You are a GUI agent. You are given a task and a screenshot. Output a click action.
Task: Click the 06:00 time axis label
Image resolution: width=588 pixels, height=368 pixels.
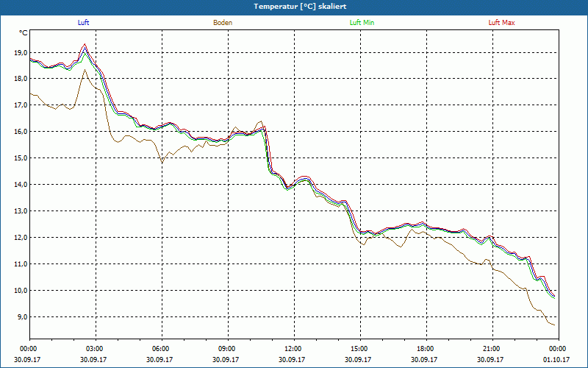pyautogui.click(x=160, y=349)
